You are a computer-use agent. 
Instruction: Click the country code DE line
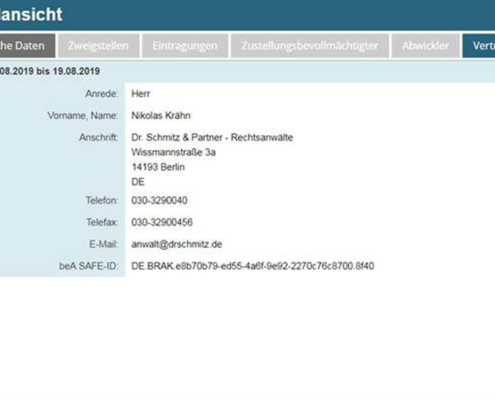pyautogui.click(x=138, y=182)
